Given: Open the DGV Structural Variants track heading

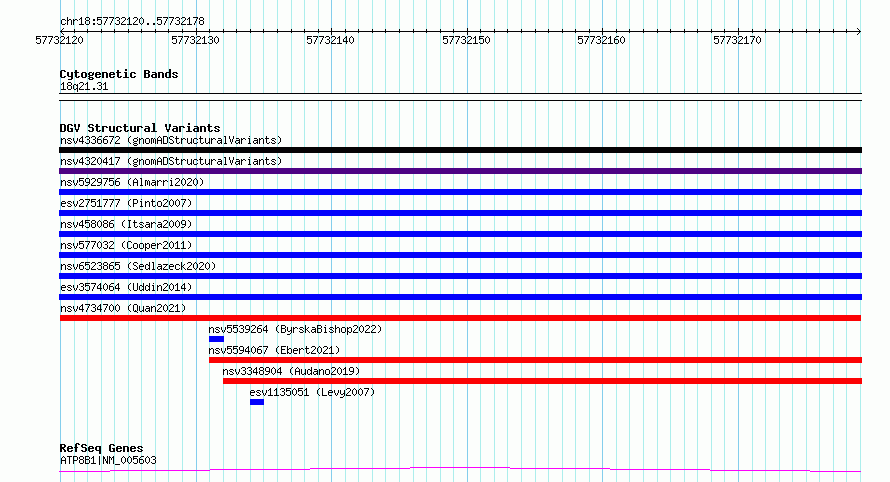Looking at the screenshot, I should pyautogui.click(x=140, y=128).
